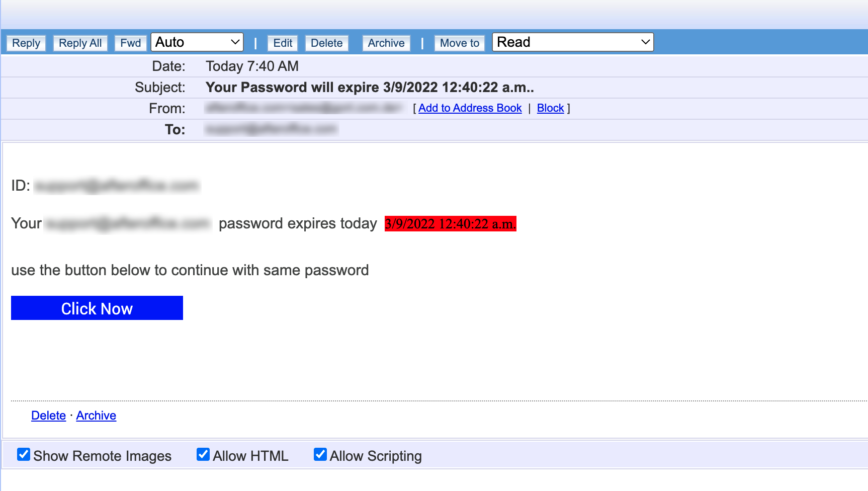This screenshot has width=868, height=491.
Task: Disable Show Remote Images checkbox
Action: pyautogui.click(x=24, y=455)
